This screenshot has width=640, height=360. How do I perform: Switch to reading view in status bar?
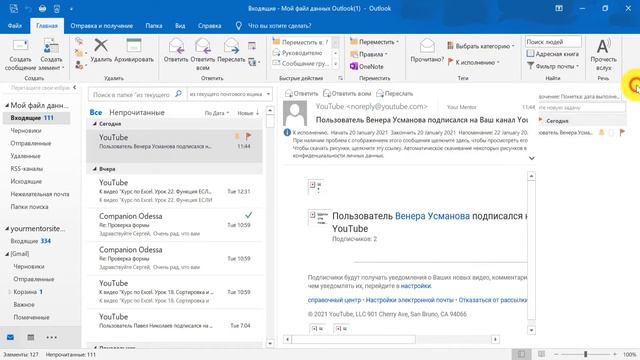[x=541, y=354]
